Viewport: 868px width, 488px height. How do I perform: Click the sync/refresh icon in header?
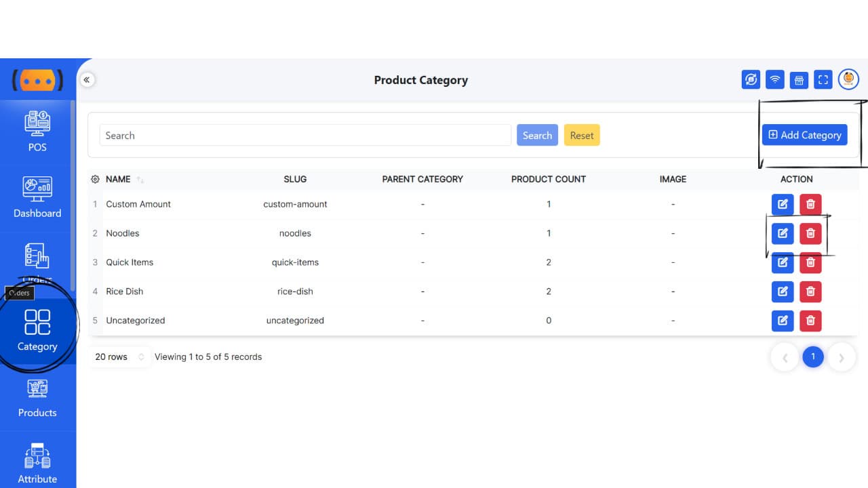pos(751,80)
